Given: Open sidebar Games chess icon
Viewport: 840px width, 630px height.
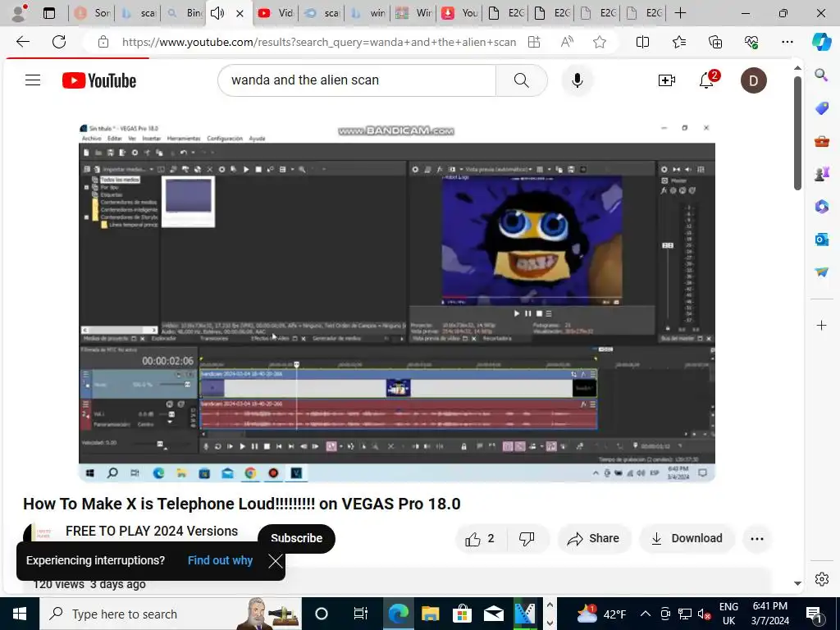Looking at the screenshot, I should (x=821, y=174).
